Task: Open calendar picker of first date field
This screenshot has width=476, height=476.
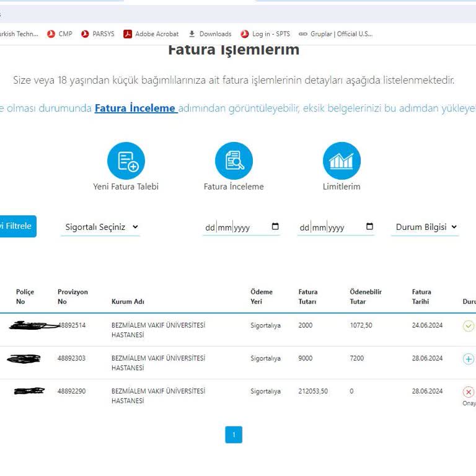Action: tap(275, 226)
